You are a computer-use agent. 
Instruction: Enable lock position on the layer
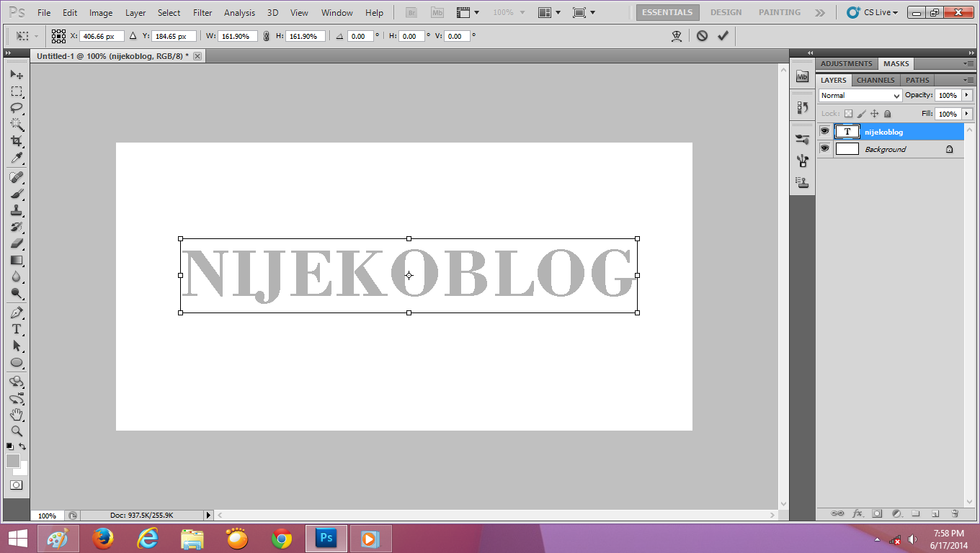pos(875,113)
